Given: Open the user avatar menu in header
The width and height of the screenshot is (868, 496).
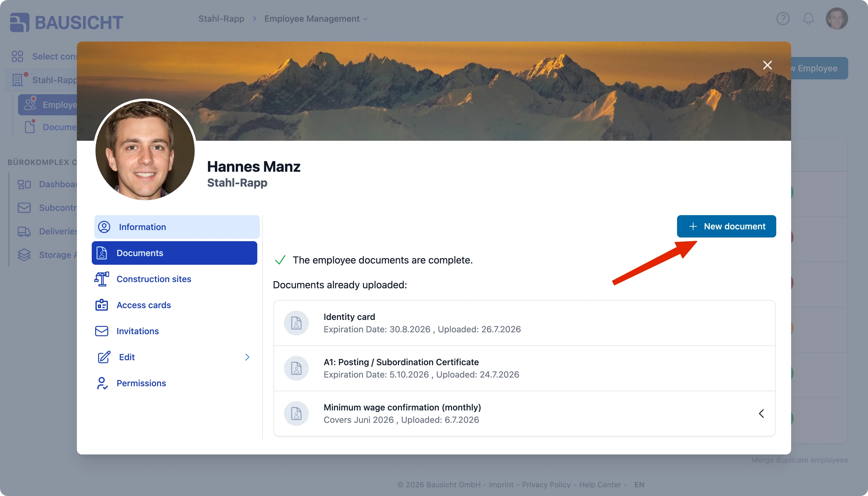Looking at the screenshot, I should coord(837,19).
